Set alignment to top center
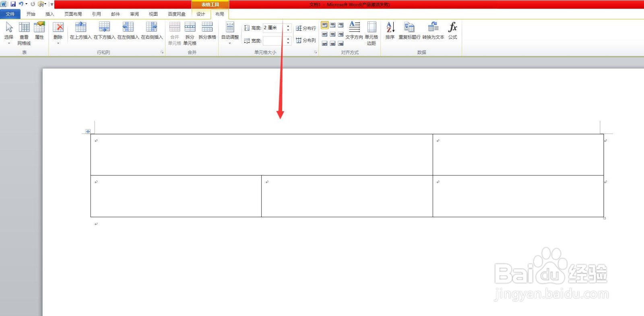Screen dimensions: 644x316 332,25
